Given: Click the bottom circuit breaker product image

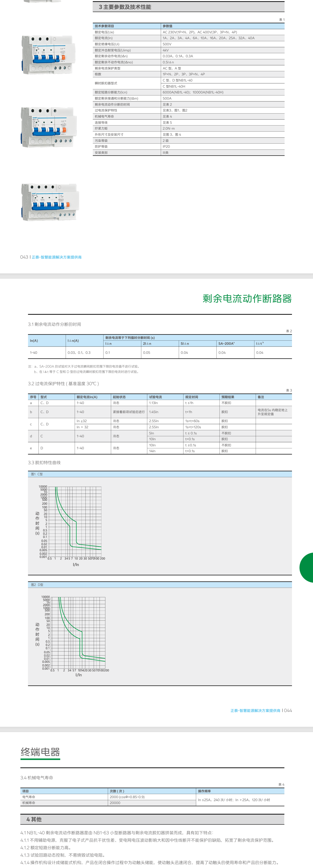Looking at the screenshot, I should coord(50,202).
